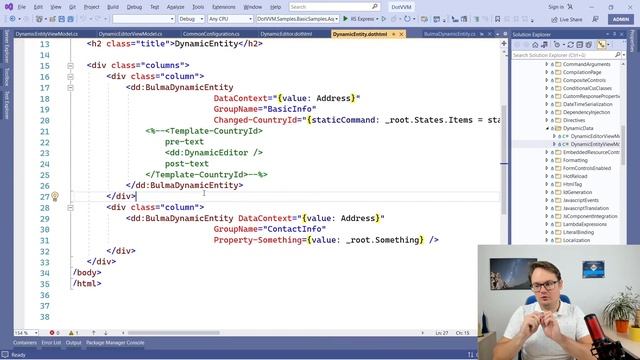Click the ADMIN button
This screenshot has width=640, height=360.
pos(620,19)
